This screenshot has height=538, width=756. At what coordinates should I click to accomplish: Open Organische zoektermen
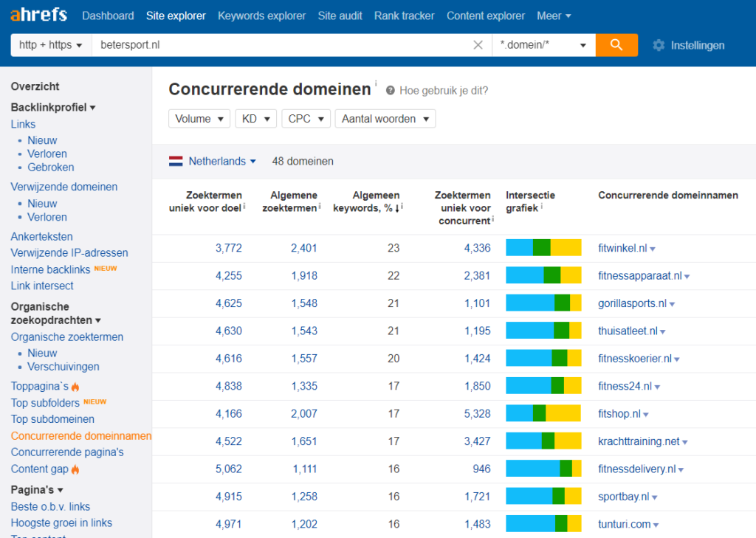click(67, 337)
